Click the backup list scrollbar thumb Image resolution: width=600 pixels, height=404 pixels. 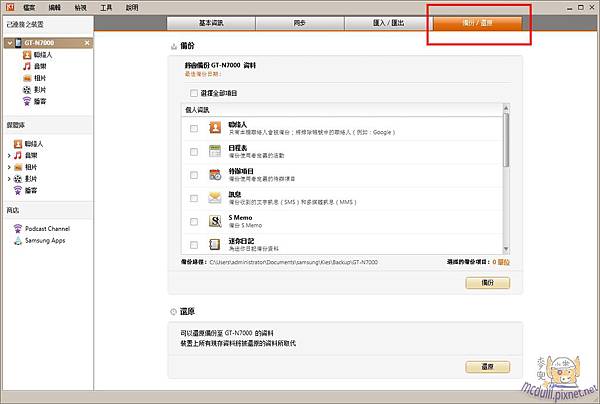[x=506, y=140]
